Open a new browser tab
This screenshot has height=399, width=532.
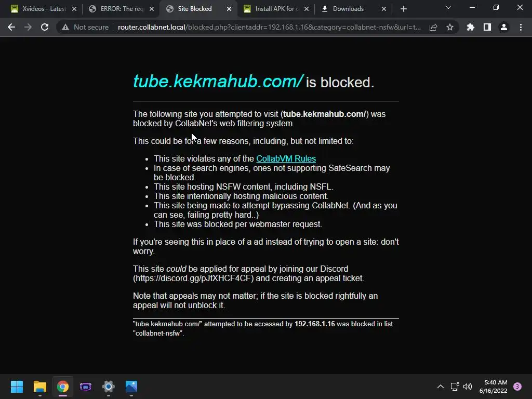403,9
